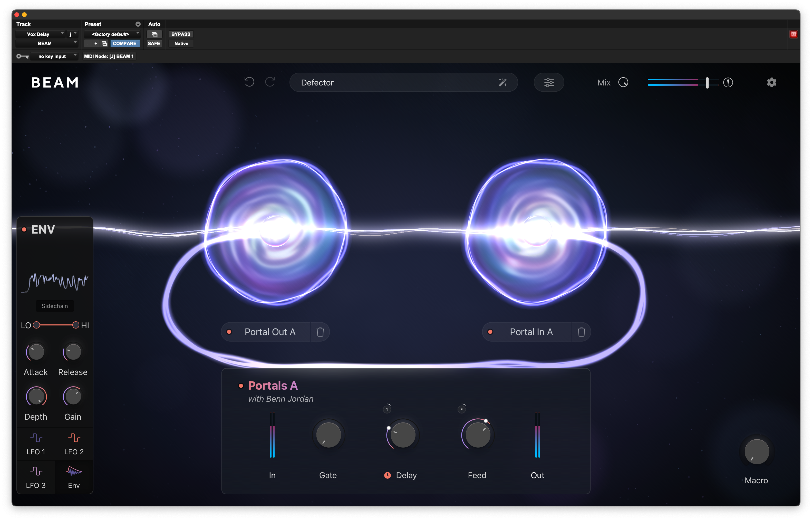This screenshot has height=520, width=812.
Task: Open the preset browser sliders icon
Action: tap(549, 82)
